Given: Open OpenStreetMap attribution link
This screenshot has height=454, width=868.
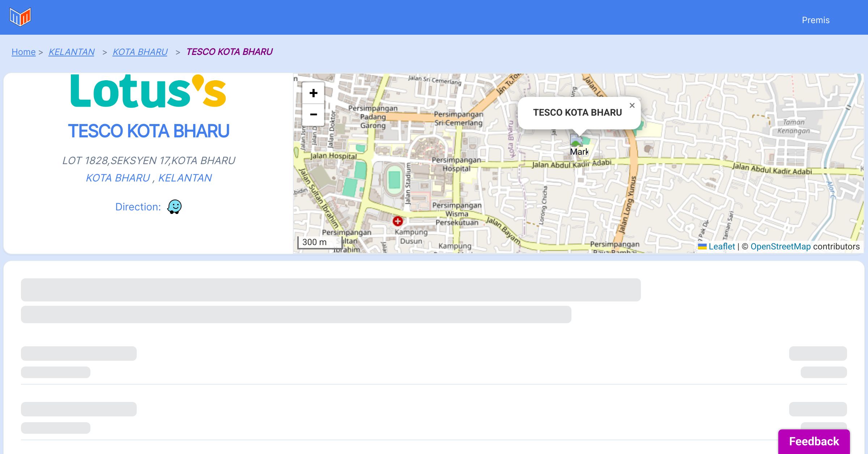Looking at the screenshot, I should pos(780,247).
